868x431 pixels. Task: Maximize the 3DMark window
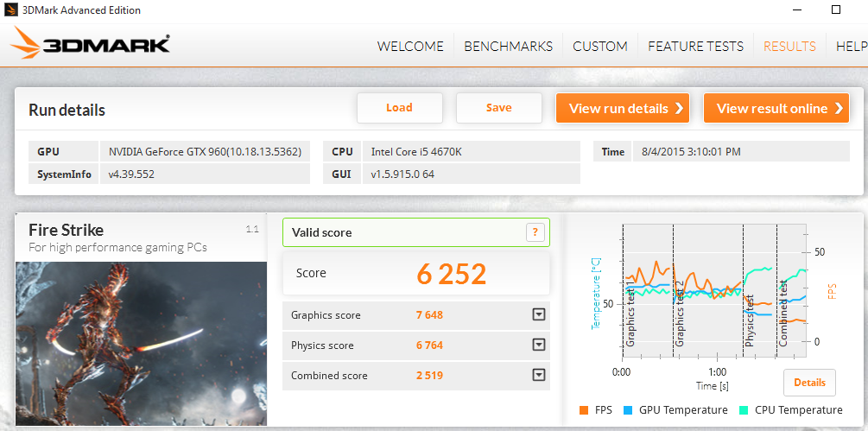pyautogui.click(x=836, y=10)
